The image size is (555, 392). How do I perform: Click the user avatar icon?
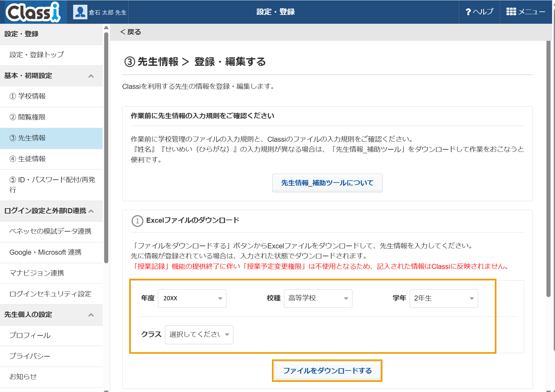coord(80,12)
